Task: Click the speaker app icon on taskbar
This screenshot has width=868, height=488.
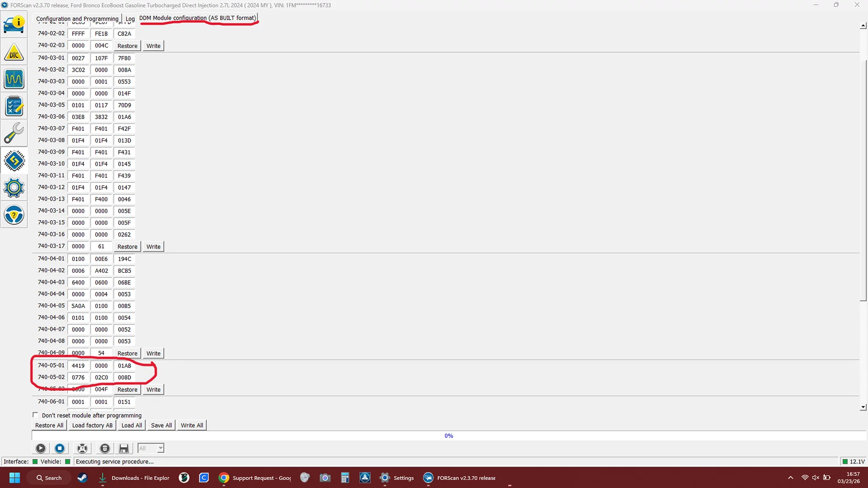Action: (305, 478)
